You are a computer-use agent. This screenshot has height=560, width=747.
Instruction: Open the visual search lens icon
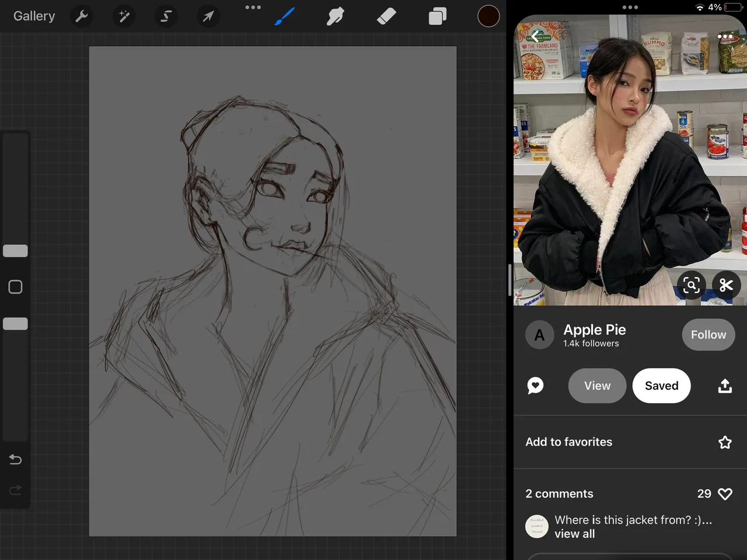coord(692,285)
